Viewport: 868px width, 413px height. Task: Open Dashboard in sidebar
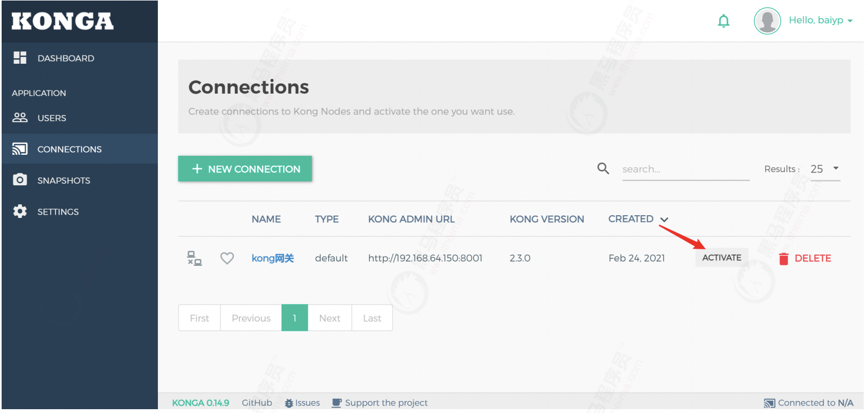point(80,58)
